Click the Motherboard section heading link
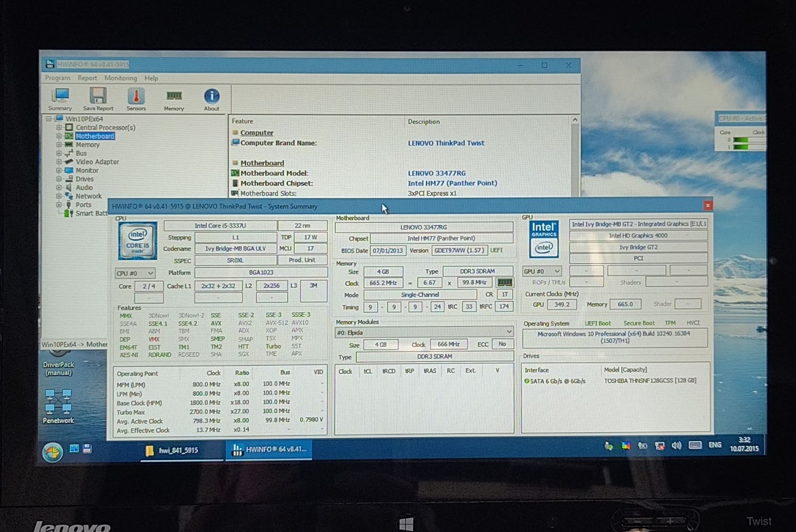Image resolution: width=796 pixels, height=532 pixels. tap(262, 163)
